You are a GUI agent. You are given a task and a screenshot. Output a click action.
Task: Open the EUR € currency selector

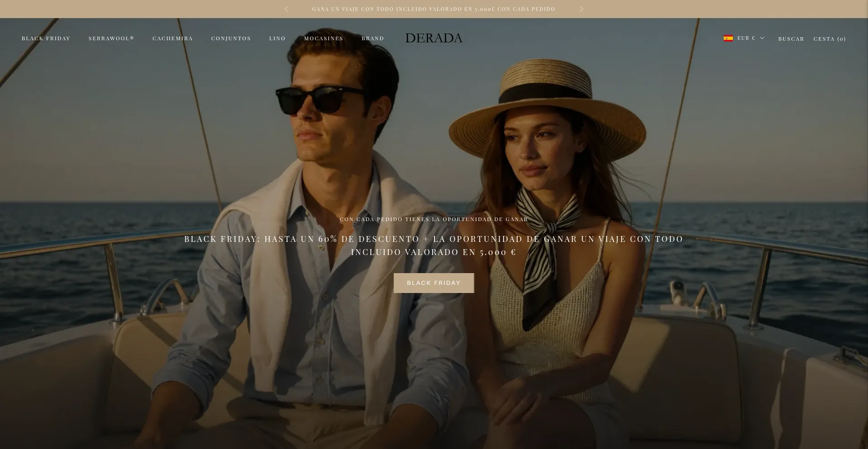746,38
